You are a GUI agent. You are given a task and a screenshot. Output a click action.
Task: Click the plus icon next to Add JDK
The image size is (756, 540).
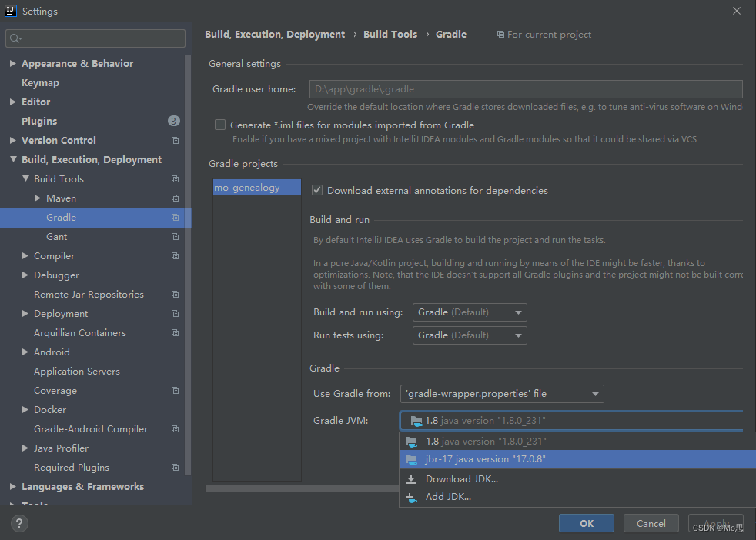click(x=410, y=496)
